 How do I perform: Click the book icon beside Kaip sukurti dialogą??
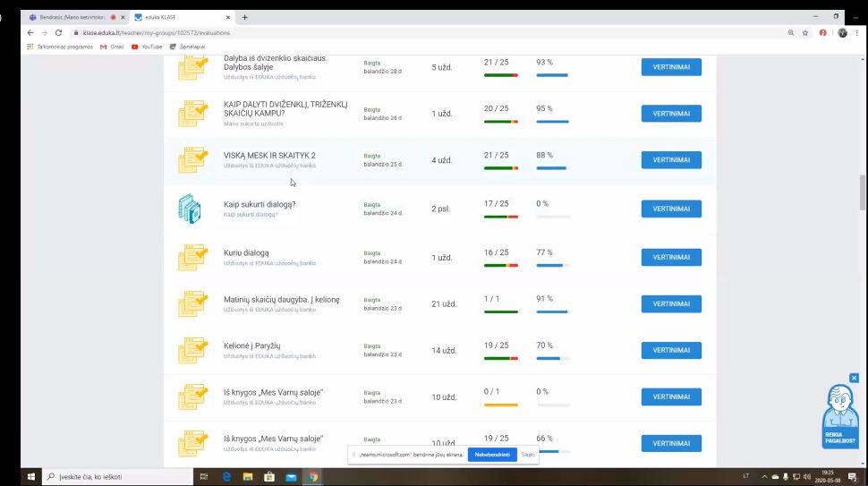tap(190, 209)
